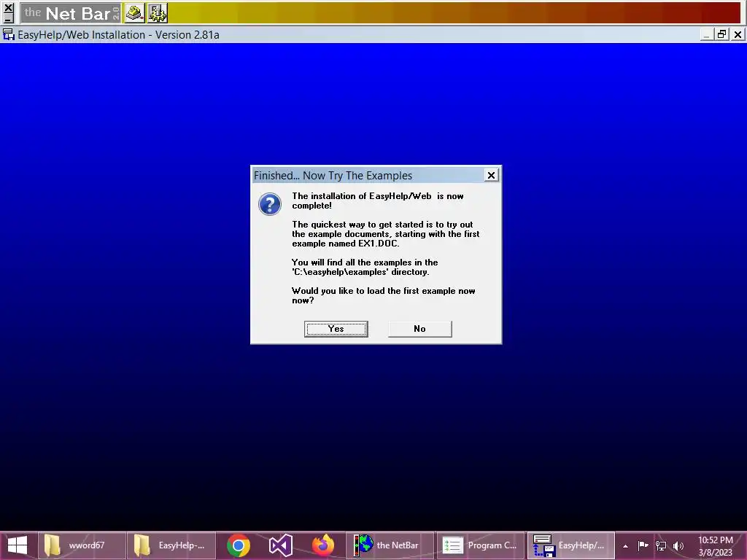The width and height of the screenshot is (747, 560).
Task: Close the EasyHelp/Web Installation window
Action: (738, 35)
